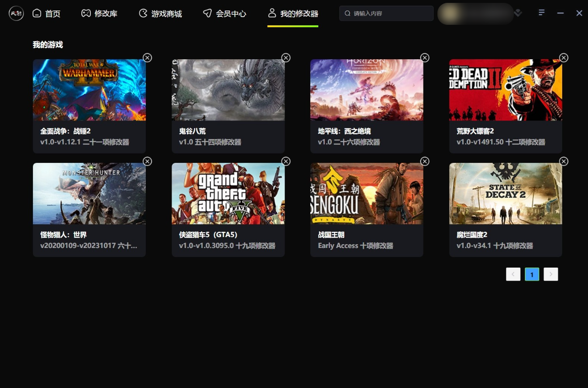
Task: Click version text v1.0 二十六项修改器
Action: (349, 142)
